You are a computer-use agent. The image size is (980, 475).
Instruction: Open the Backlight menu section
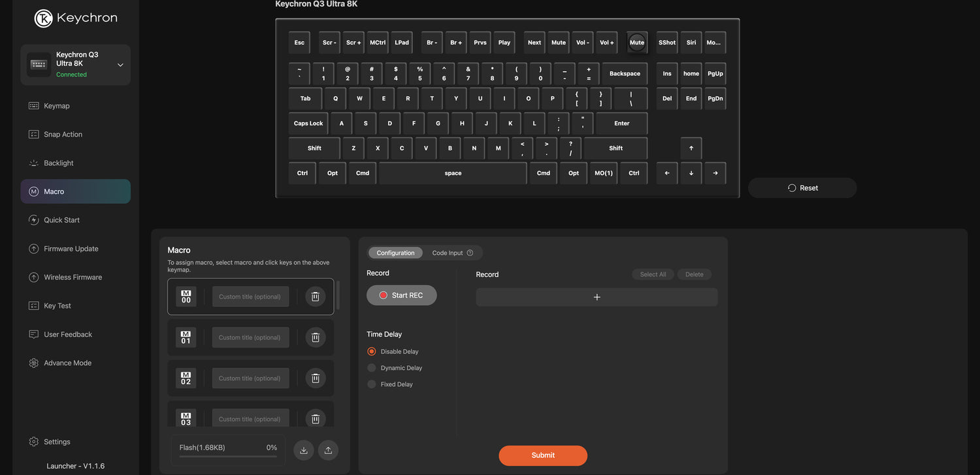(x=58, y=163)
